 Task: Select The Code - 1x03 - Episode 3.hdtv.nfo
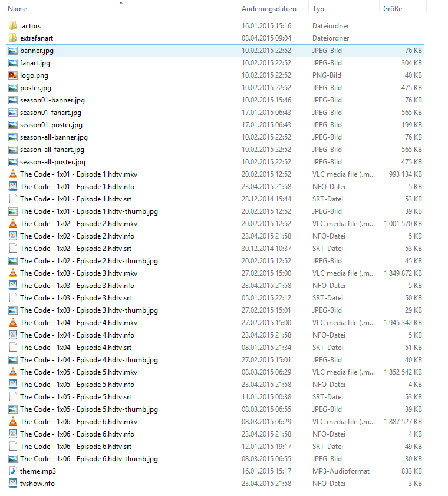click(77, 286)
